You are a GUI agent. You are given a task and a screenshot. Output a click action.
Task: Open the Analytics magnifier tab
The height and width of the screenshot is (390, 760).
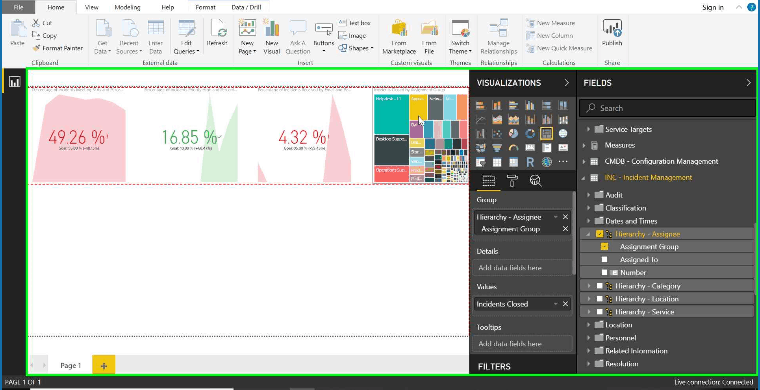(x=535, y=181)
